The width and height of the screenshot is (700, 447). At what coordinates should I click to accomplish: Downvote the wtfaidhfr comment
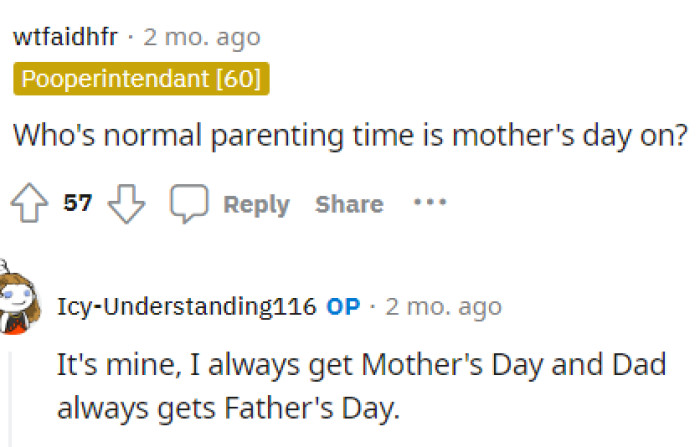pos(126,205)
